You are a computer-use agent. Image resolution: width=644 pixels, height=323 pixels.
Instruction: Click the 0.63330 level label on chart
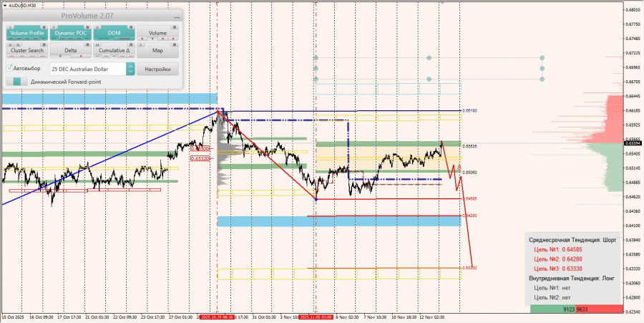coord(470,268)
